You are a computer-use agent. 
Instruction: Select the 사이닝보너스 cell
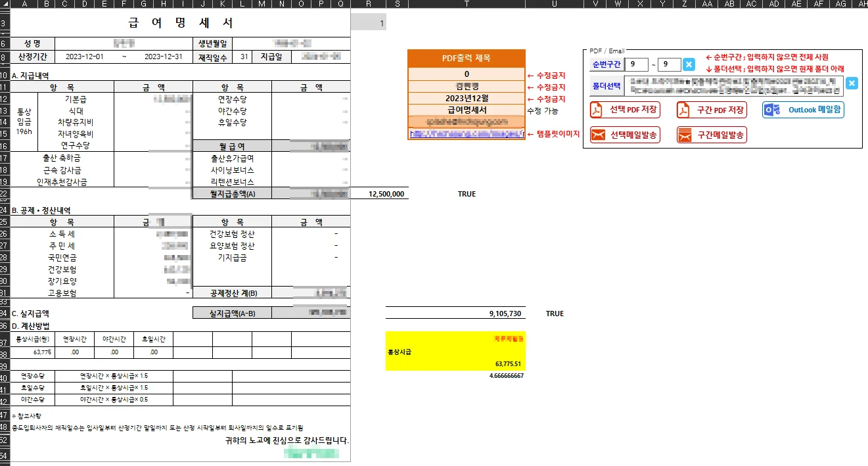tap(232, 170)
